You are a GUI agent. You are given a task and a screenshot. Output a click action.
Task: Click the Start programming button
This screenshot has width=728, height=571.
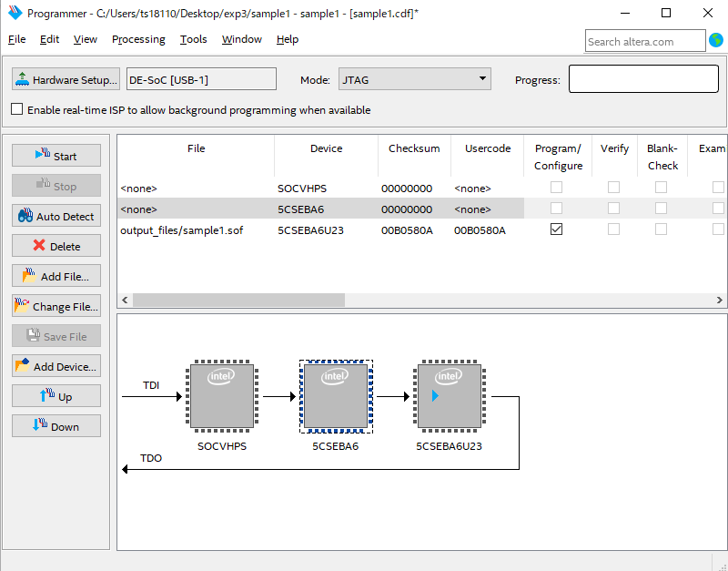click(56, 156)
